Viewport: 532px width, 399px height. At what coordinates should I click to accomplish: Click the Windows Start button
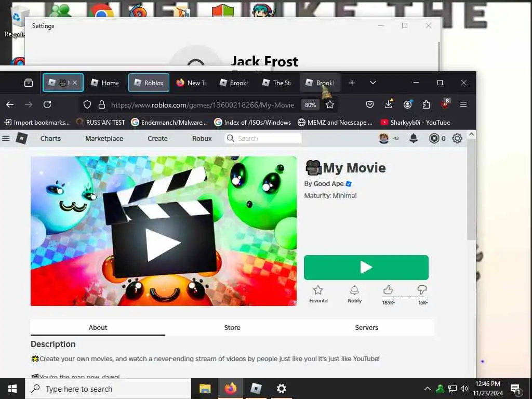(12, 389)
